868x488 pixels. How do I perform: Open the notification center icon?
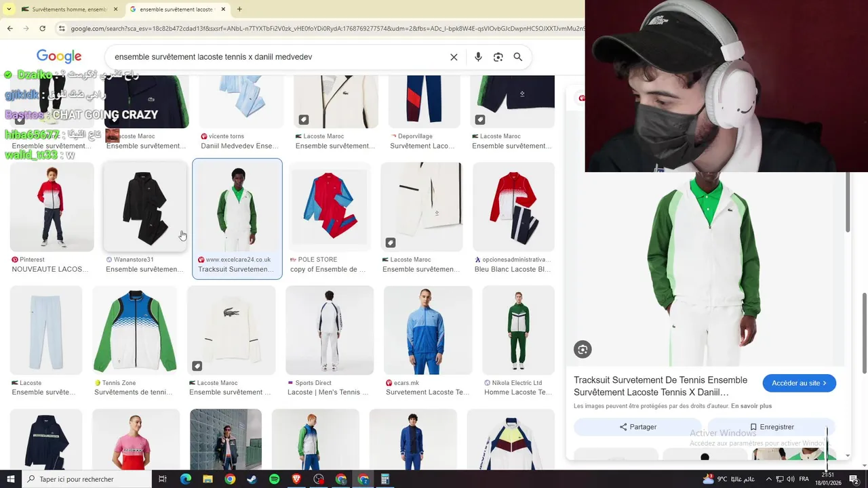[854, 479]
